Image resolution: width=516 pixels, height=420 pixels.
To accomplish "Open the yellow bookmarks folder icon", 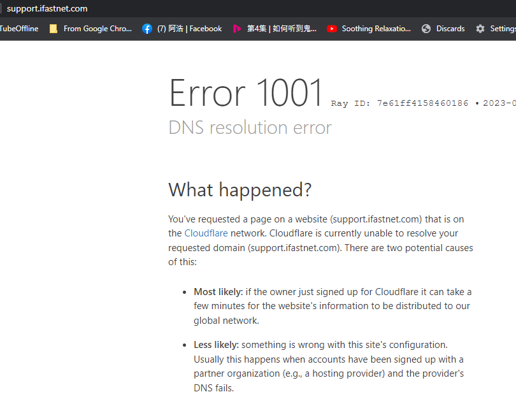I will pos(54,29).
